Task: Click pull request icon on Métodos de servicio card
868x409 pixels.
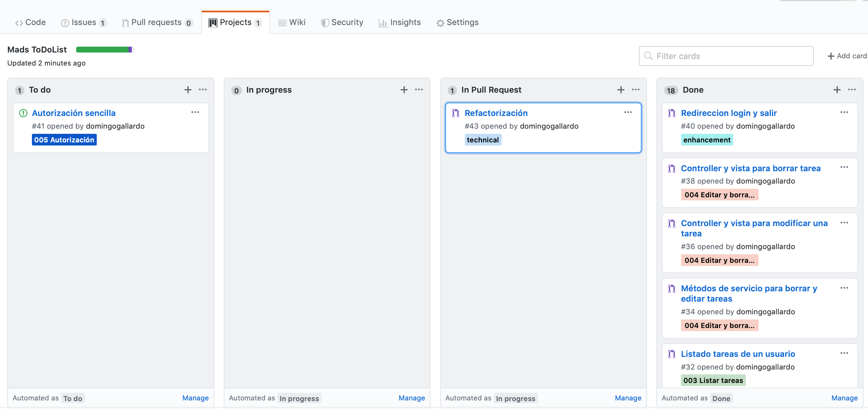Action: tap(672, 289)
